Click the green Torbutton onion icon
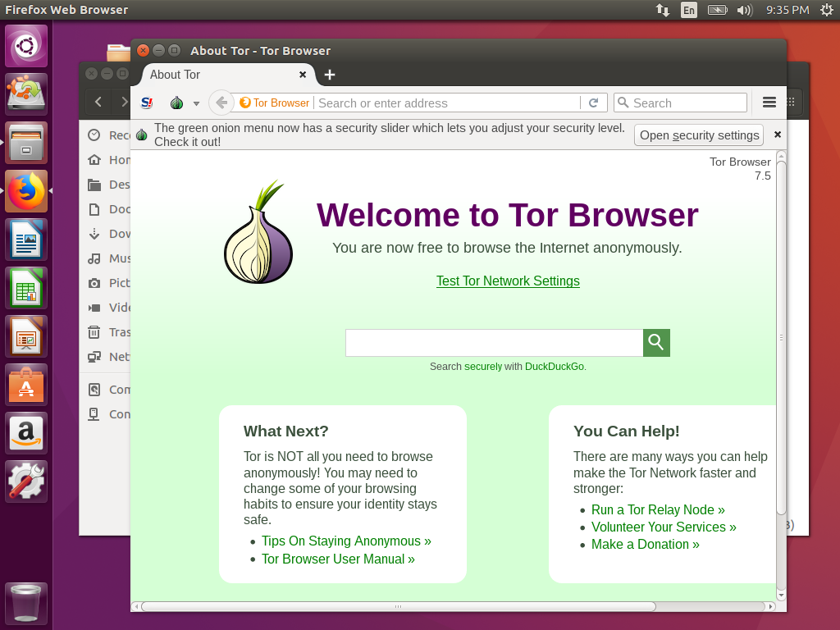 pos(176,103)
